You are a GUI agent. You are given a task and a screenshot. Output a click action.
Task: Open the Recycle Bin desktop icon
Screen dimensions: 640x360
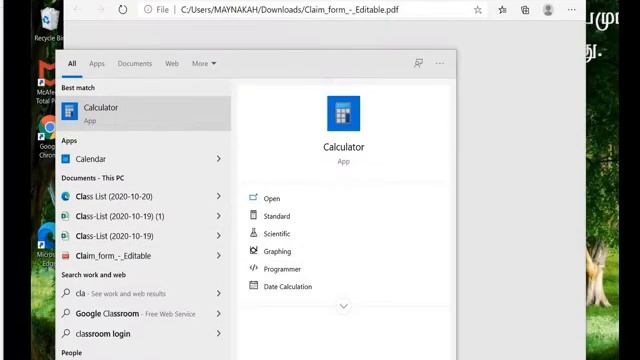pos(48,24)
